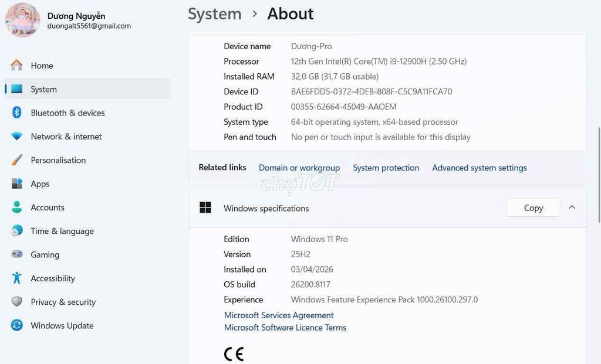This screenshot has width=601, height=364.
Task: Collapse the Windows specifications section
Action: pyautogui.click(x=572, y=207)
